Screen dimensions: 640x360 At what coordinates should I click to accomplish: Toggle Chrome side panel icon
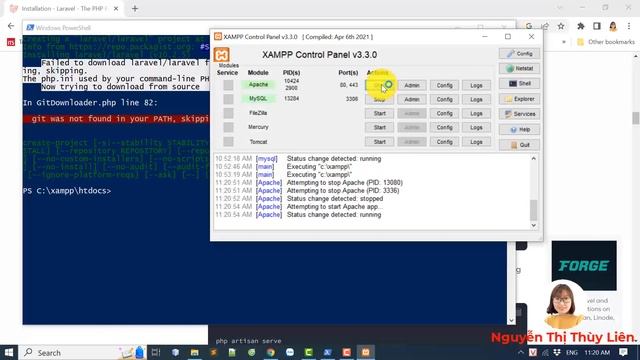[597, 26]
